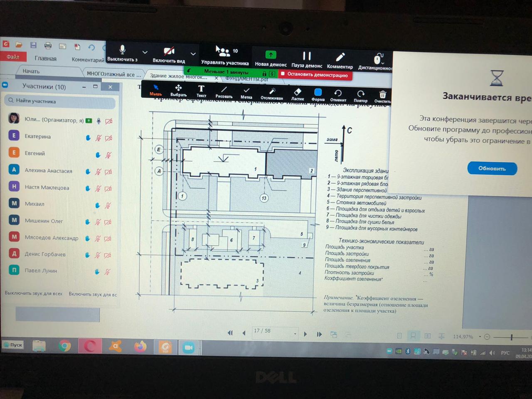Start camera with Включить видео
This screenshot has width=532, height=399.
pyautogui.click(x=169, y=54)
